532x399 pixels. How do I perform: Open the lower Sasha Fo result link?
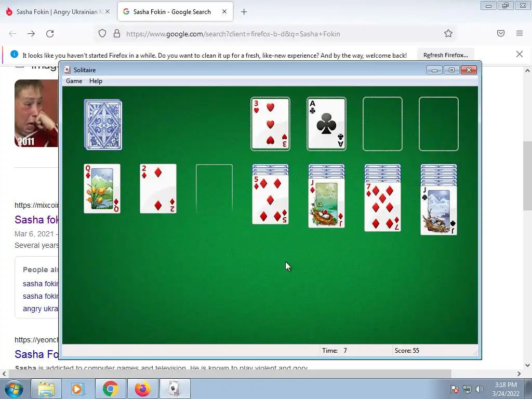click(37, 354)
